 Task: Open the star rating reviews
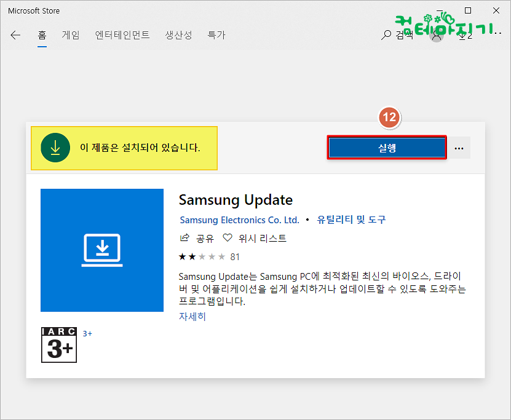[x=209, y=257]
